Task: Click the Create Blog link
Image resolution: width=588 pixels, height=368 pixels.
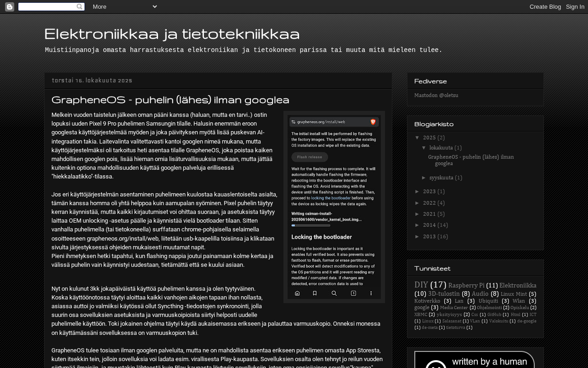Action: pyautogui.click(x=545, y=6)
